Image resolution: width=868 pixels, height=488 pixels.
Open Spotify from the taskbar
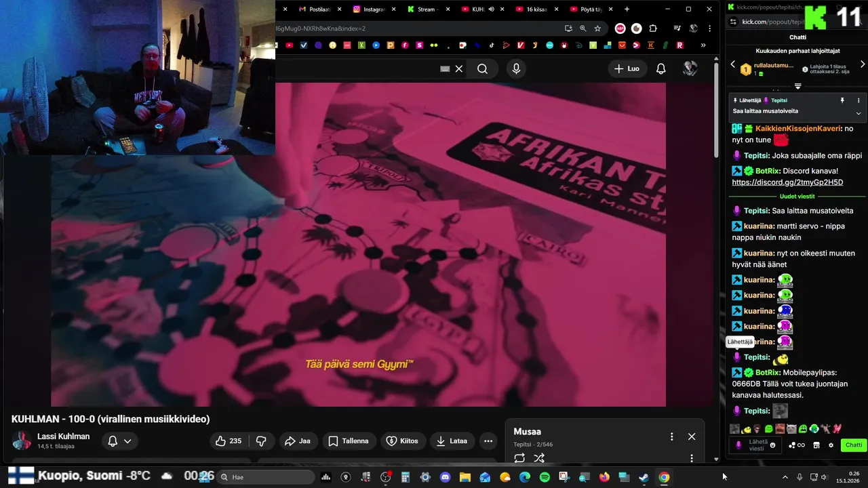pos(545,477)
